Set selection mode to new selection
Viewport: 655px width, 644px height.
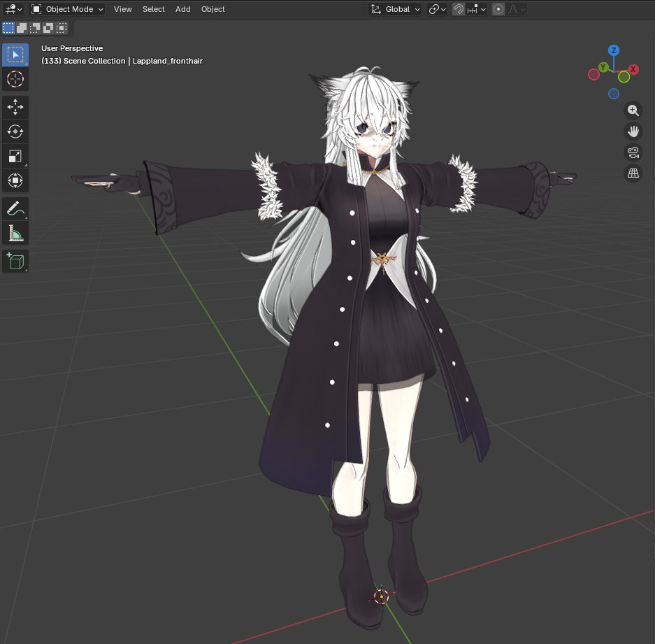click(x=8, y=28)
